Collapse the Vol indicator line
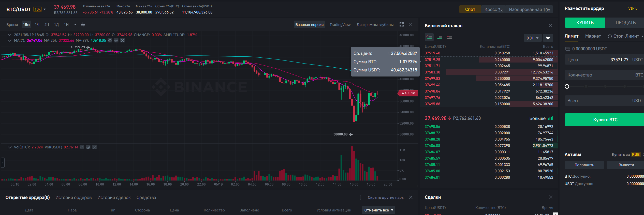Image resolution: width=644 pixels, height=215 pixels. [x=9, y=147]
